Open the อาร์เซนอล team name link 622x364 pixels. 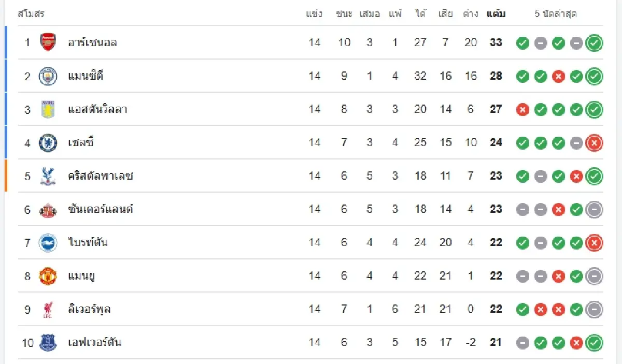tap(92, 42)
